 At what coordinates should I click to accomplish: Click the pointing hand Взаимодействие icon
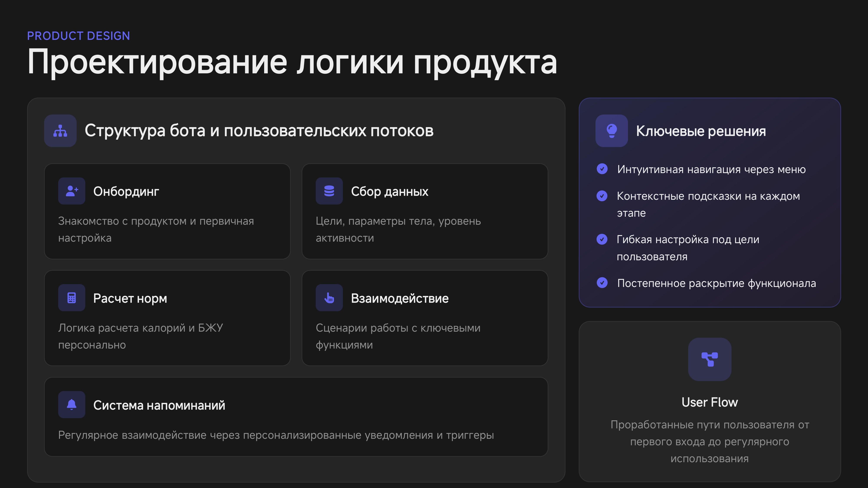tap(329, 298)
